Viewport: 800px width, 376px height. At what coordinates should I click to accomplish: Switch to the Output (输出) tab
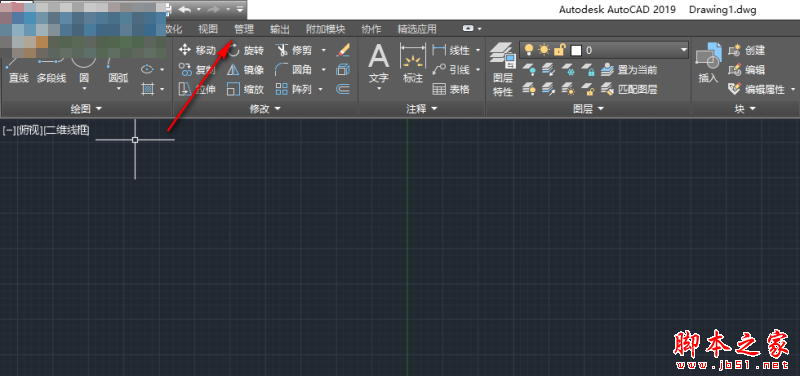(x=280, y=29)
